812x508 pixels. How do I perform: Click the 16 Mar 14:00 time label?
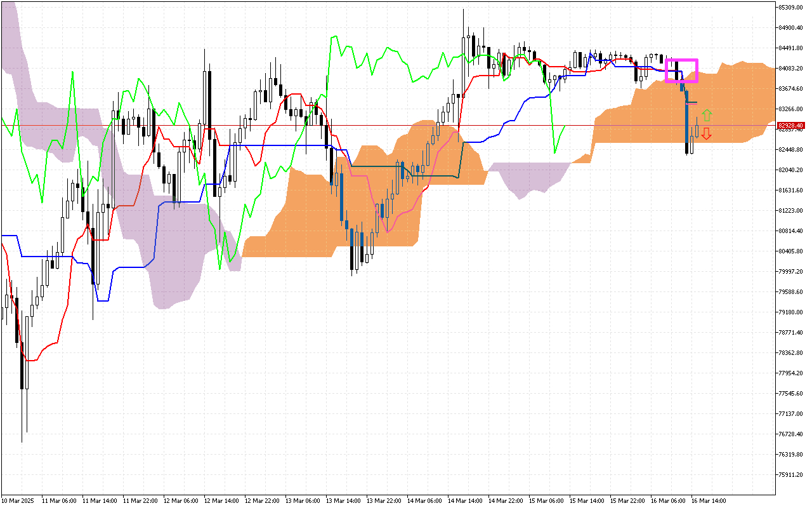pos(709,501)
